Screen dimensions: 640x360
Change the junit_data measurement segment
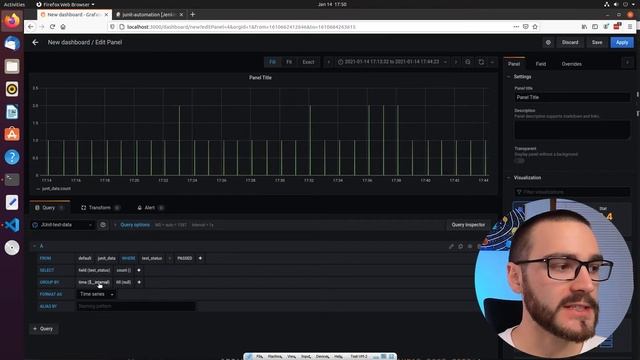(107, 258)
